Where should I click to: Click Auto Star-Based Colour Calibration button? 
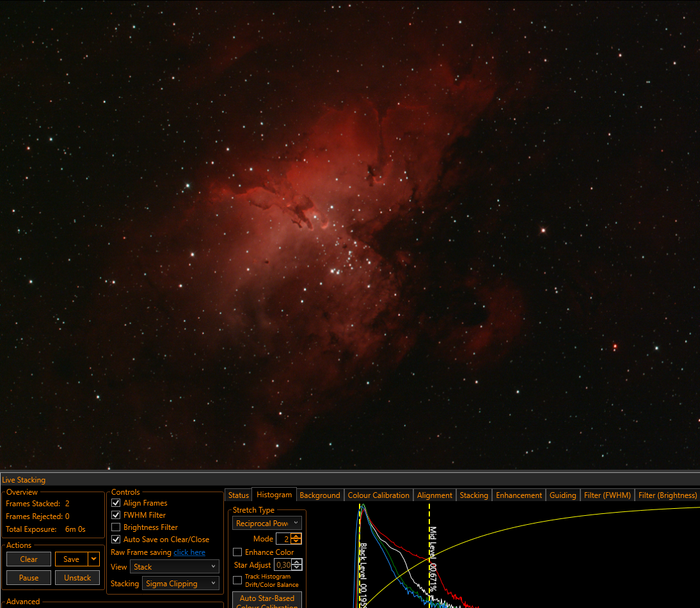click(x=267, y=600)
